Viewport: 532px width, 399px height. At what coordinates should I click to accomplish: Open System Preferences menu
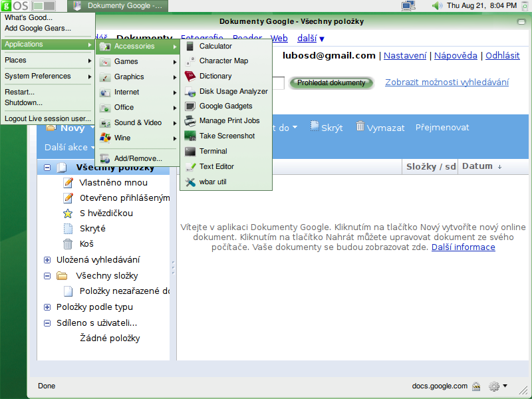click(x=47, y=76)
